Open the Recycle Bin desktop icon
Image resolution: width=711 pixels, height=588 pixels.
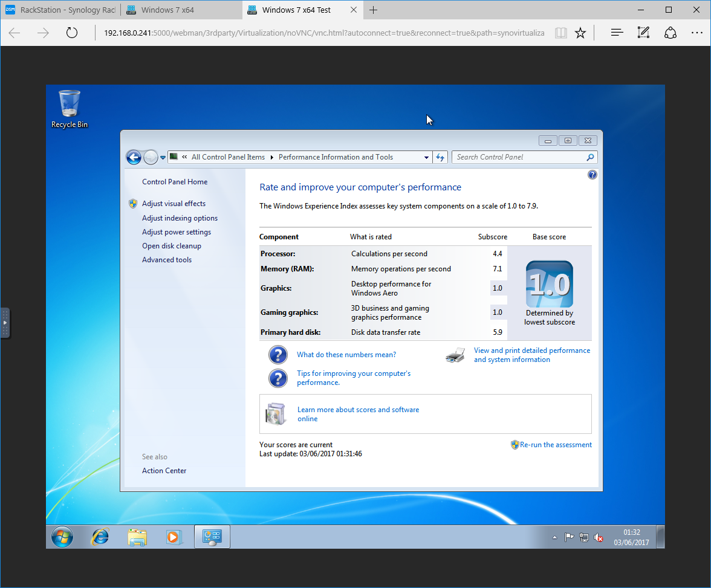69,109
